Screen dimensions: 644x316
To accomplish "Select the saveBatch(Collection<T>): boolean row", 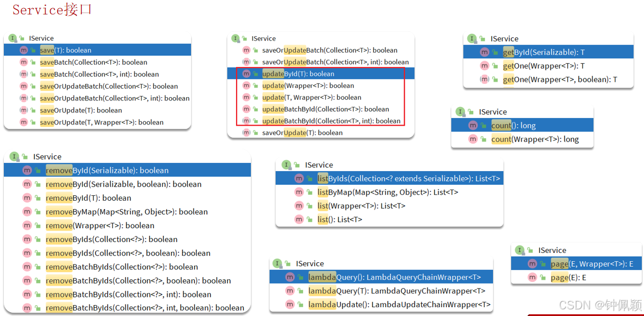I will [x=97, y=63].
